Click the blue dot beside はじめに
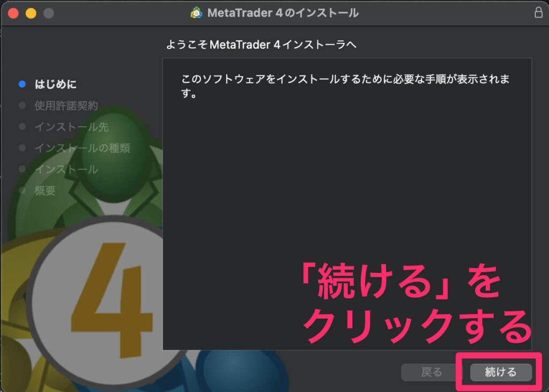The image size is (549, 392). (21, 84)
